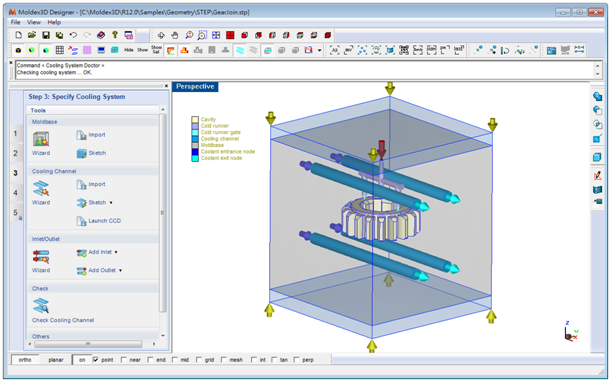Viewport: 611px width, 382px height.
Task: Open the Help menu
Action: coord(54,22)
